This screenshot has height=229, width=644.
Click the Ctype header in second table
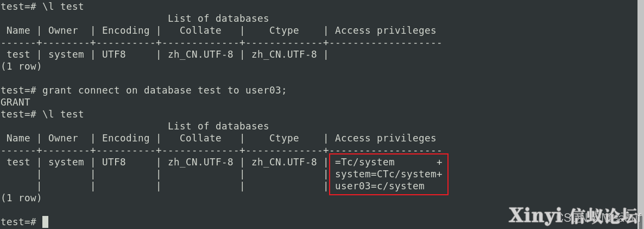(284, 139)
